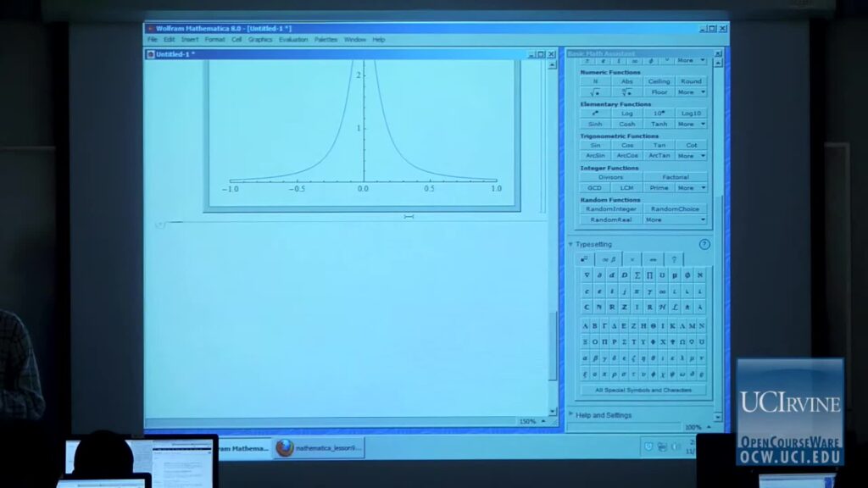Insert capital Delta Greek letter
Image resolution: width=868 pixels, height=488 pixels.
(x=614, y=326)
